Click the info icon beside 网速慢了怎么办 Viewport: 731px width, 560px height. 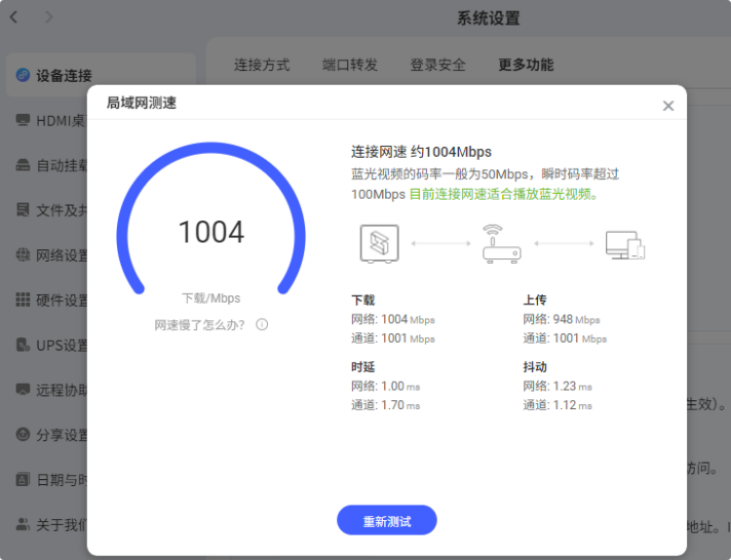[262, 324]
